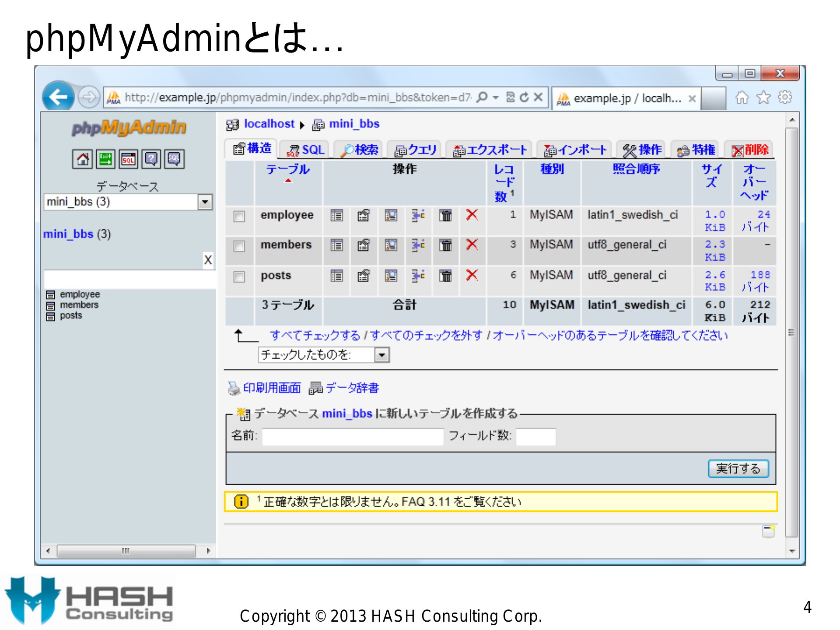840x630 pixels.
Task: Open address bar search dropdown arrow
Action: [496, 97]
